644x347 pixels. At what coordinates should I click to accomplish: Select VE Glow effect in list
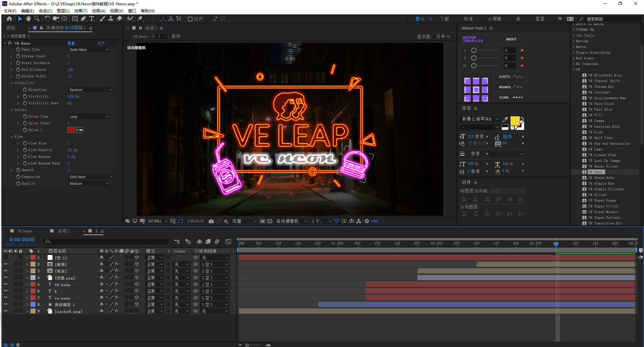point(598,132)
